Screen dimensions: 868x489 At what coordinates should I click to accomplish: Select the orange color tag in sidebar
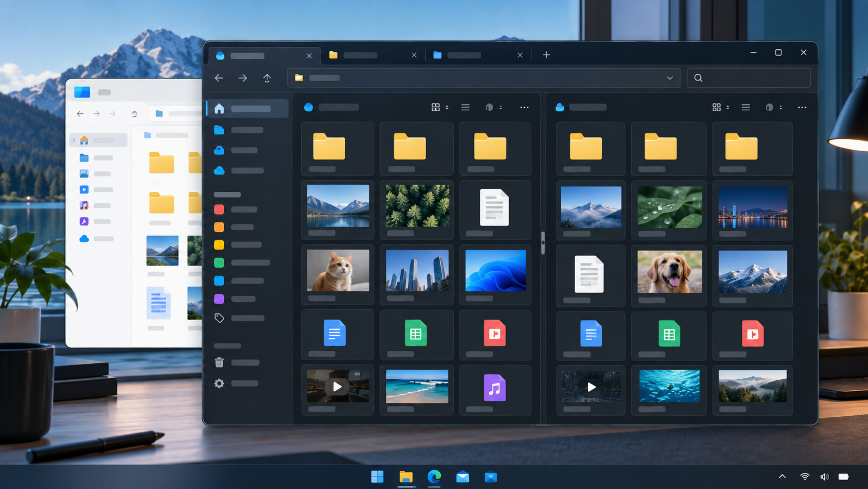pos(219,227)
